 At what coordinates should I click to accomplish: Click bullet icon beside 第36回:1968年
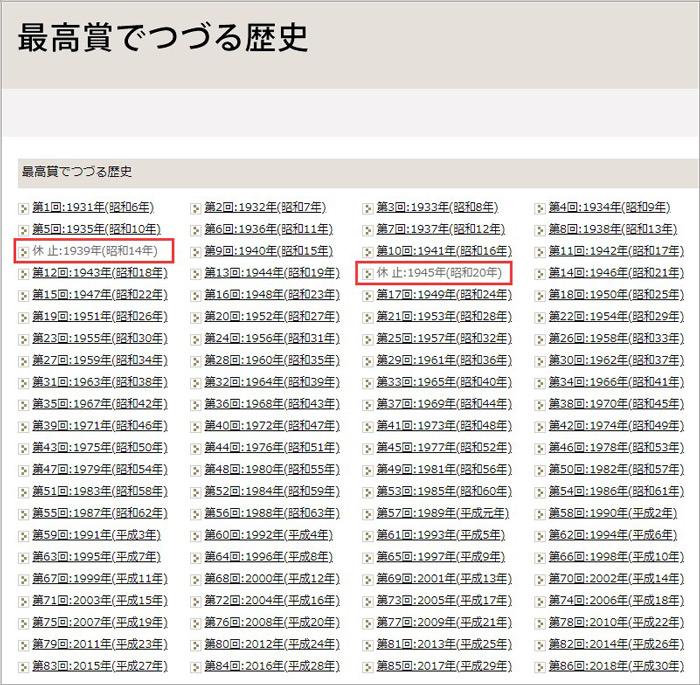(x=196, y=405)
